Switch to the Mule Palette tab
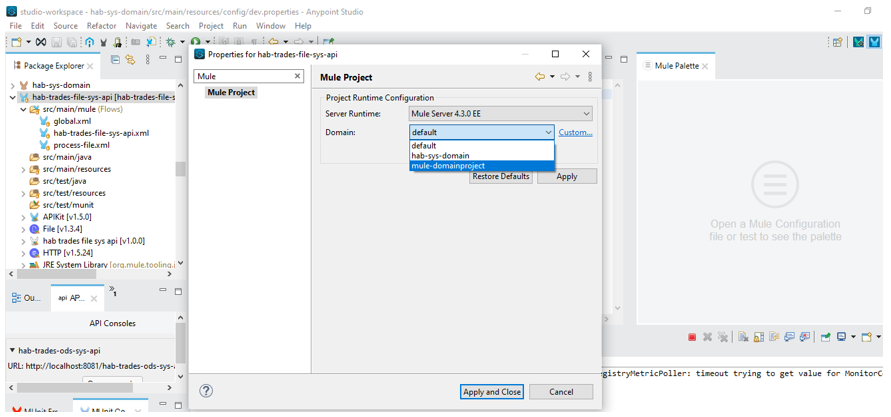 [x=676, y=66]
